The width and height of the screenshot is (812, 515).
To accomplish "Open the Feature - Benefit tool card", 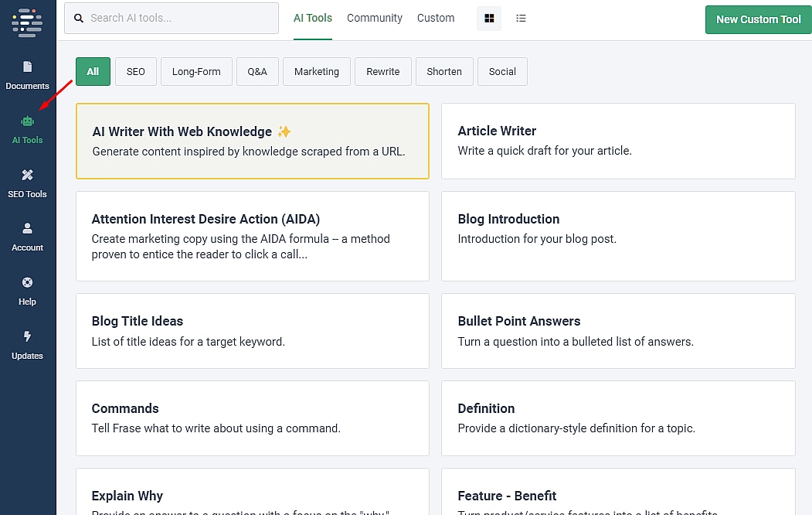I will [x=618, y=493].
